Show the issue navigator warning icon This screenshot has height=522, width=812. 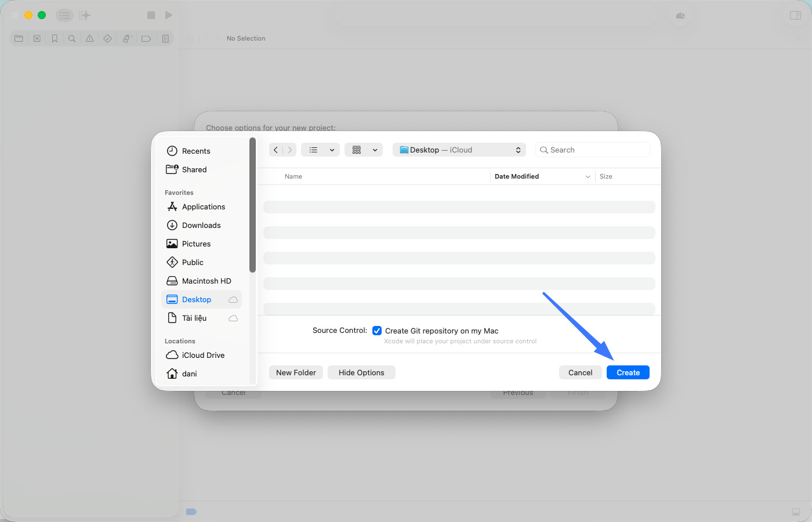(90, 38)
